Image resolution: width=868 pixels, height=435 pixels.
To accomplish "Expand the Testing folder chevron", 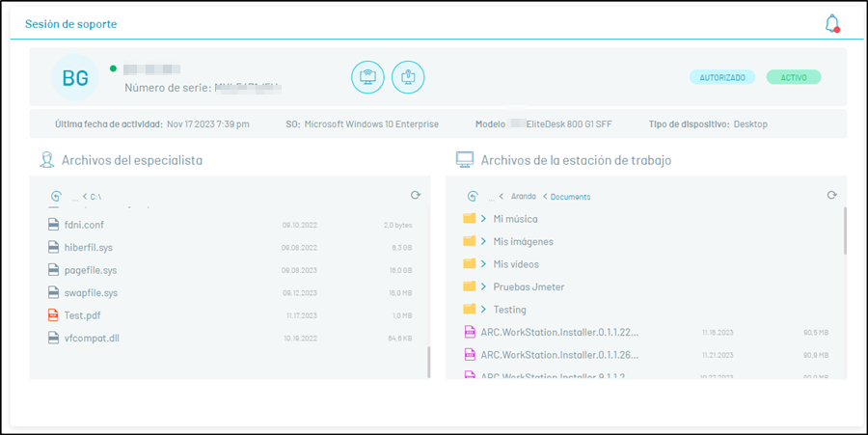I will click(x=483, y=310).
